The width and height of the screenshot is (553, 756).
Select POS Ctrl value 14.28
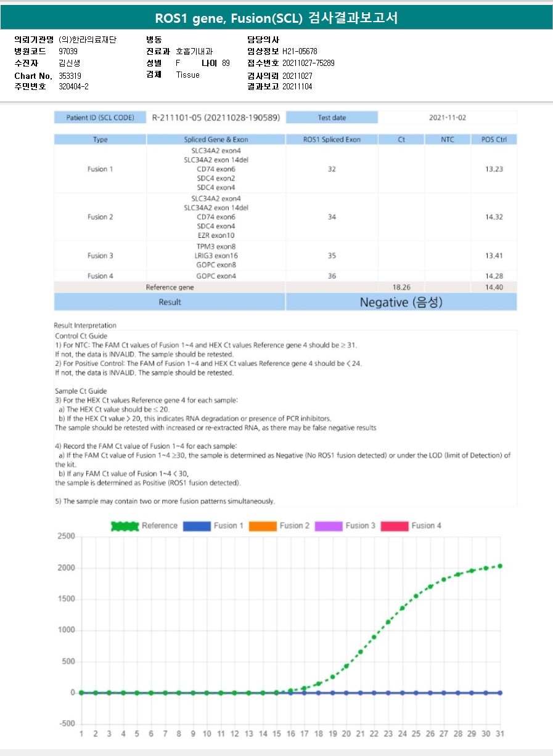(x=494, y=276)
